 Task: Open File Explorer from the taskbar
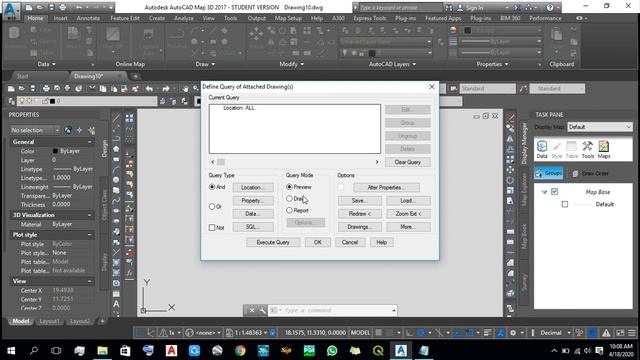pos(102,351)
